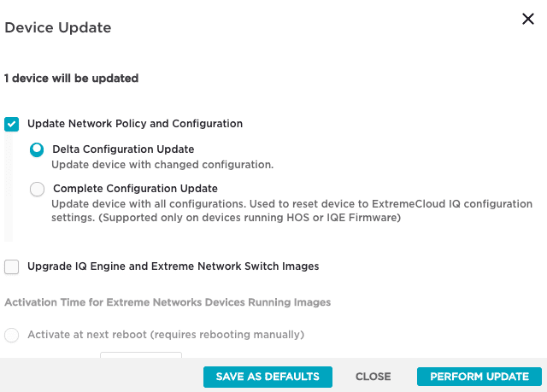This screenshot has height=392, width=547.
Task: Uncheck the Update Network Policy and Configuration checkbox
Action: (x=12, y=124)
